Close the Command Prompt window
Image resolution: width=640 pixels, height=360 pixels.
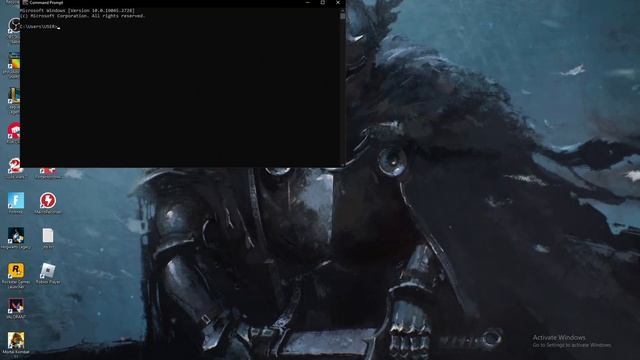338,2
